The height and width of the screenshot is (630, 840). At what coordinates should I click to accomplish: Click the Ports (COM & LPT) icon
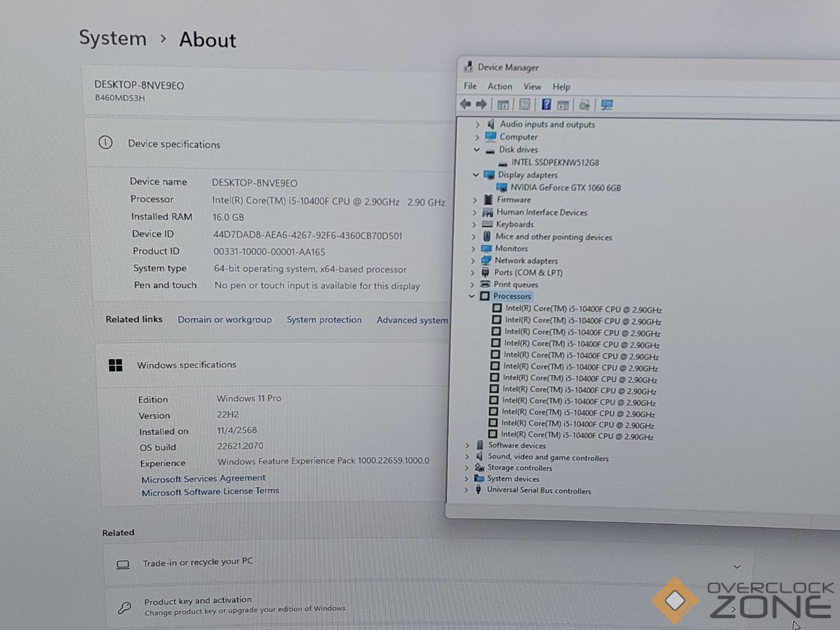485,272
